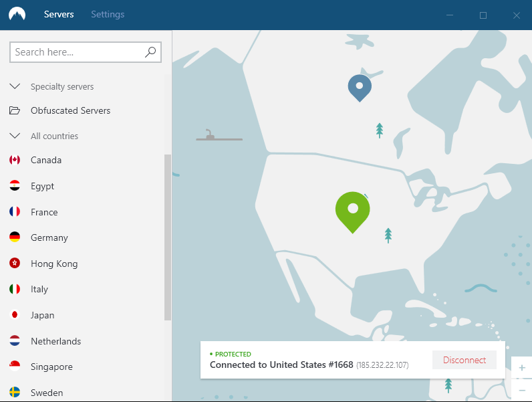
Task: Click the Japan flag icon
Action: 15,315
